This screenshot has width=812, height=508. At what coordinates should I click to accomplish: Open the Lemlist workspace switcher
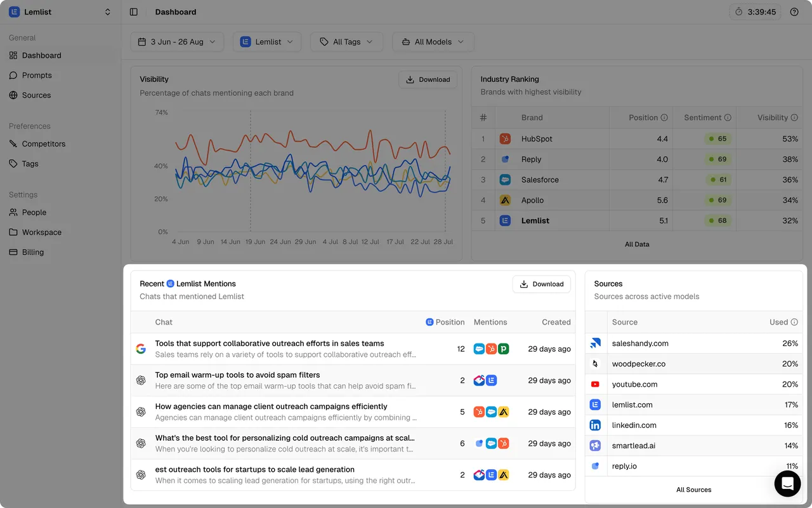(x=60, y=12)
